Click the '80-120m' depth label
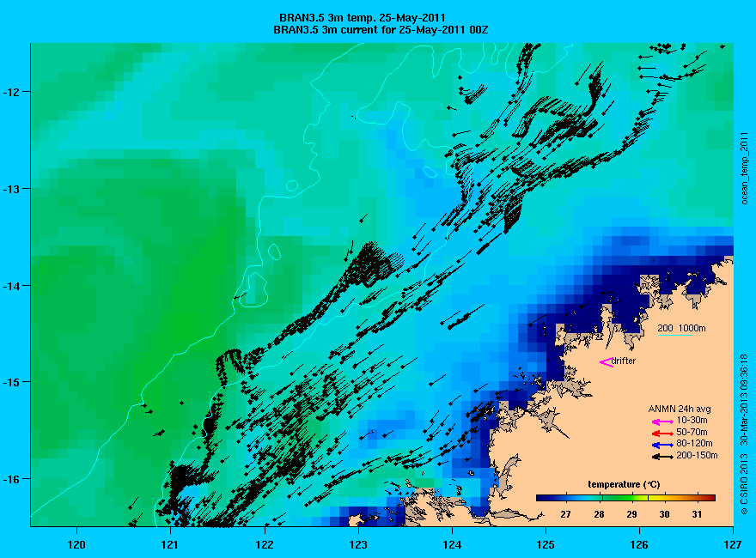The image size is (756, 558). 694,443
